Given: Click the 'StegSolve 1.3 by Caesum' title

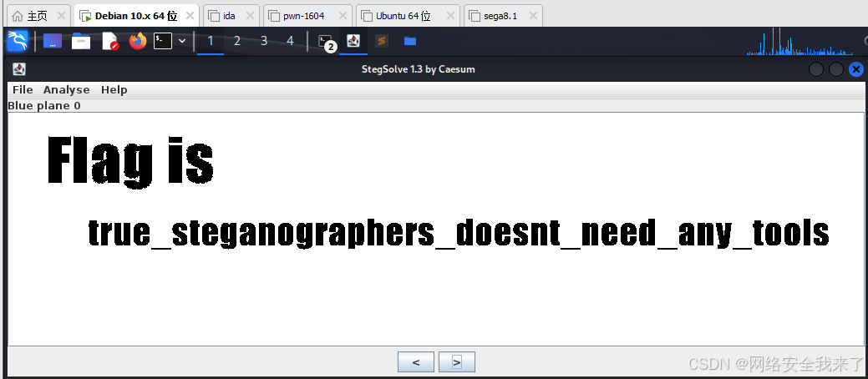Looking at the screenshot, I should pos(418,69).
